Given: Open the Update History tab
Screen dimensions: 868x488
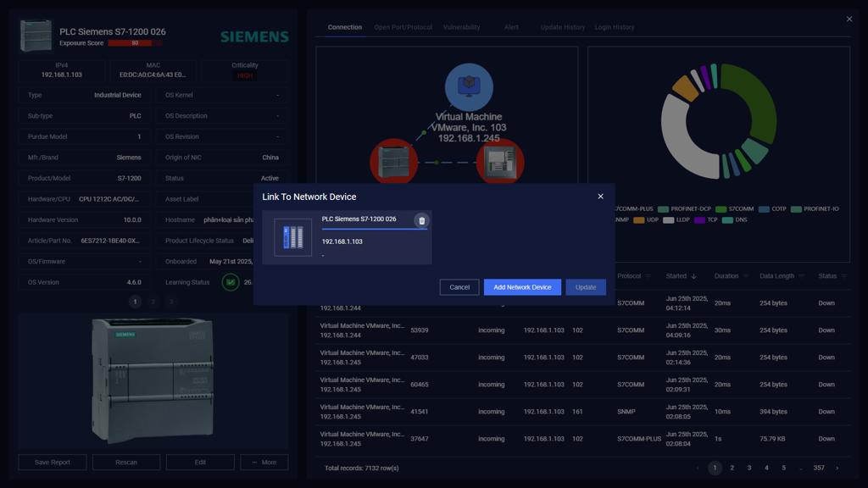Looking at the screenshot, I should point(562,27).
